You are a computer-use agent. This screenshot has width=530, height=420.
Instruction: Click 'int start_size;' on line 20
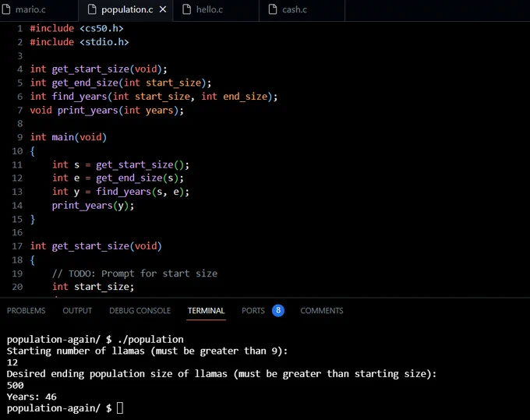93,287
